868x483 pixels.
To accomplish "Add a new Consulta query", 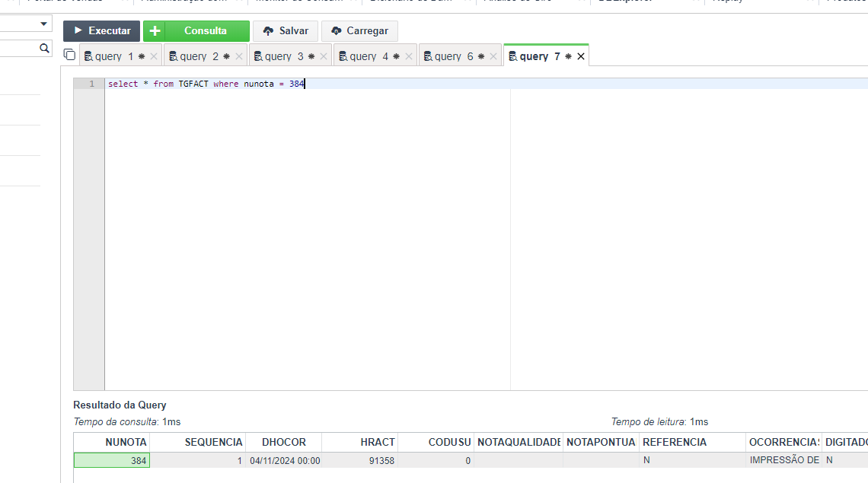I will (196, 31).
